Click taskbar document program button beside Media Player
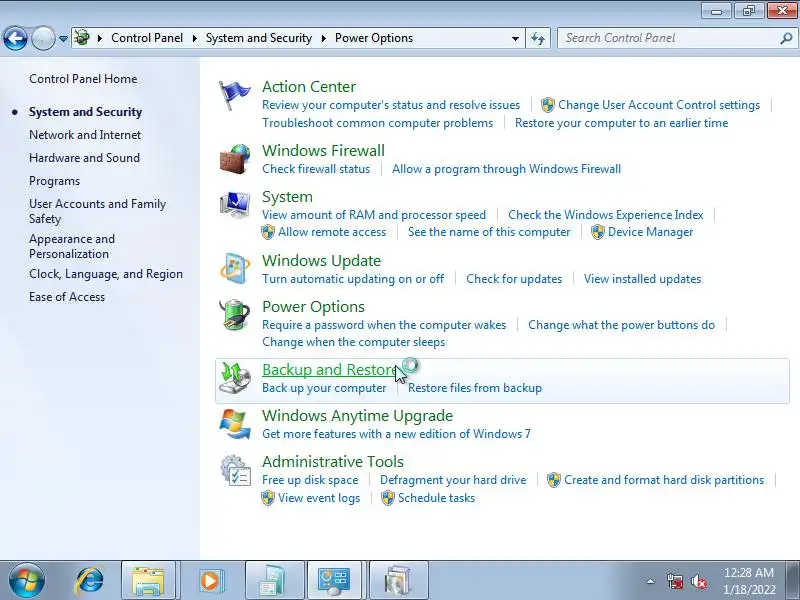 (274, 581)
